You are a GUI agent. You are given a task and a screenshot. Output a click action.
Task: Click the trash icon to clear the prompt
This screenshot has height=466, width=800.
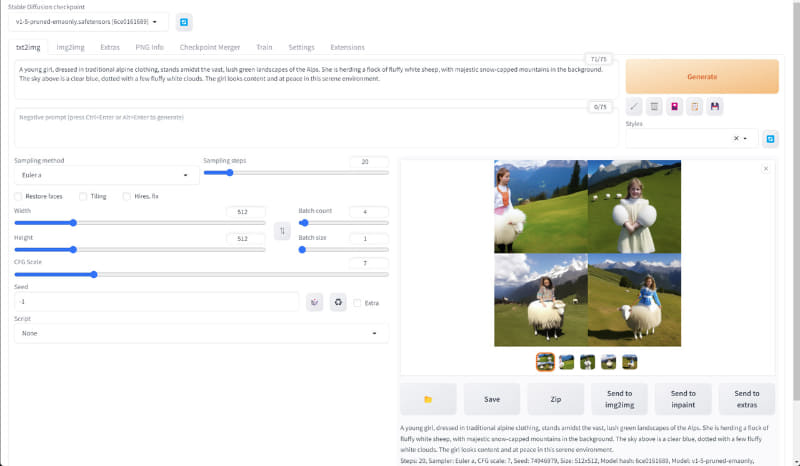click(x=654, y=107)
